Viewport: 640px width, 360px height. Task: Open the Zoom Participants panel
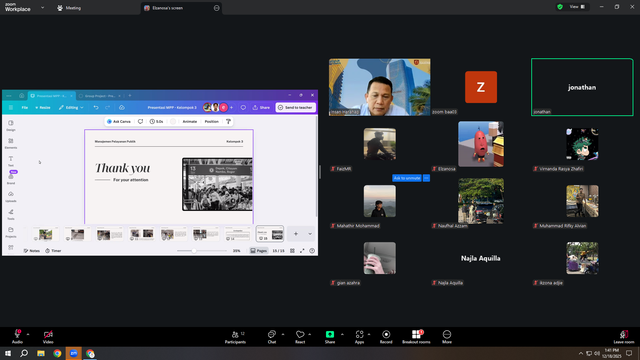pos(236,337)
